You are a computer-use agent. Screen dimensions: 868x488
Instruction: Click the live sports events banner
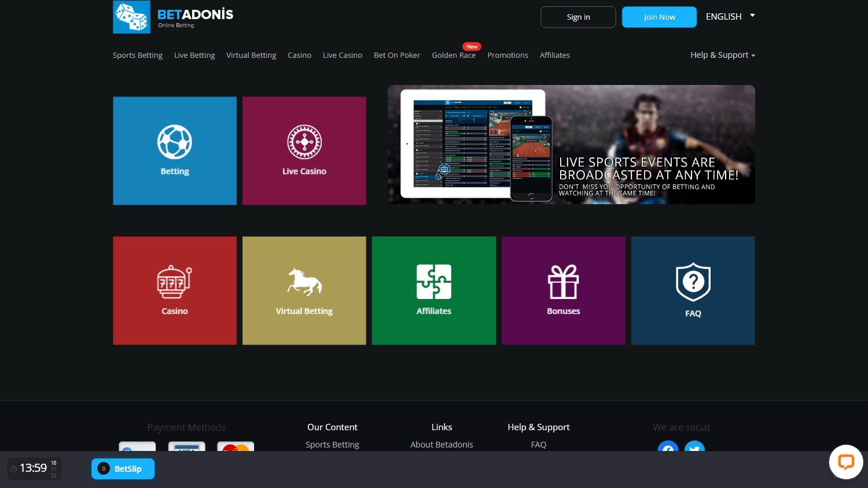coord(571,145)
